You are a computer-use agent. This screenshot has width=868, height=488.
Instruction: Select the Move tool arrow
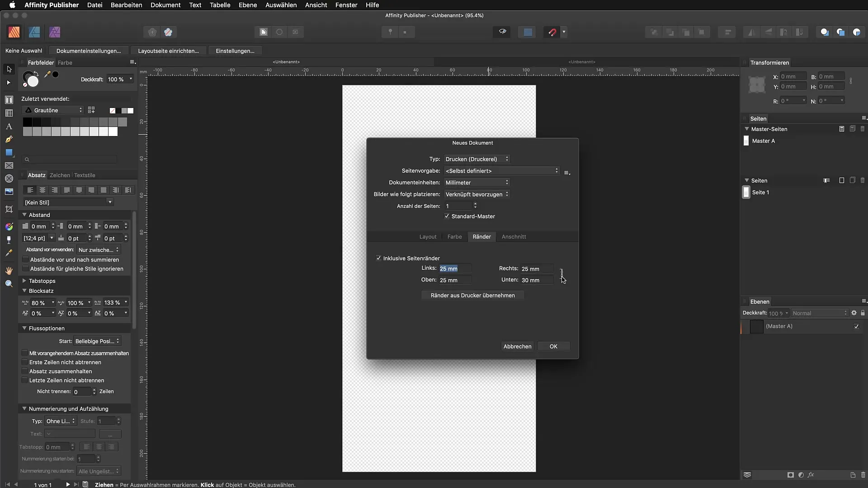[9, 69]
